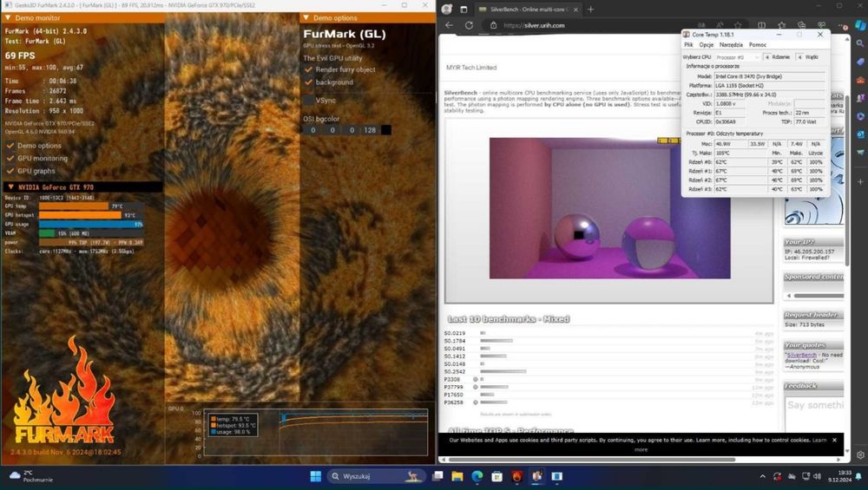Open Edge split screen icon
Viewport: 868px width, 490px height.
[x=762, y=25]
